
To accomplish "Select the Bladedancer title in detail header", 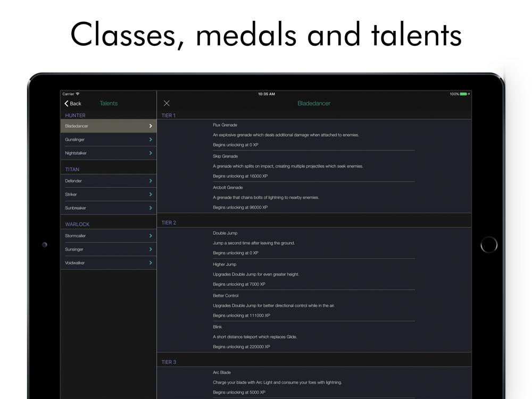I will (314, 103).
